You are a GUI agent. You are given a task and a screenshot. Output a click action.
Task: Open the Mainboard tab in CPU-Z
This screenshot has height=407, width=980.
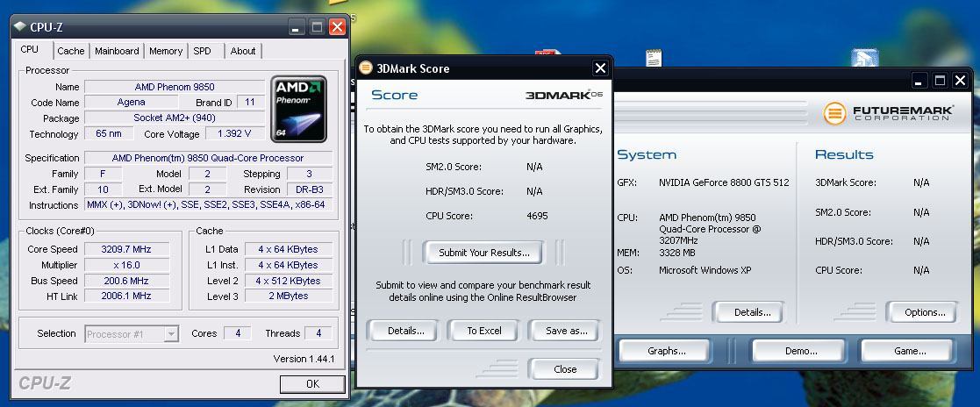point(117,51)
